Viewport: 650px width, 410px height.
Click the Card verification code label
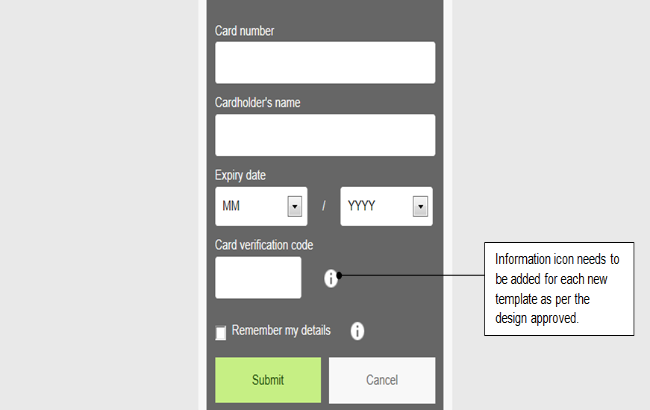pos(265,245)
